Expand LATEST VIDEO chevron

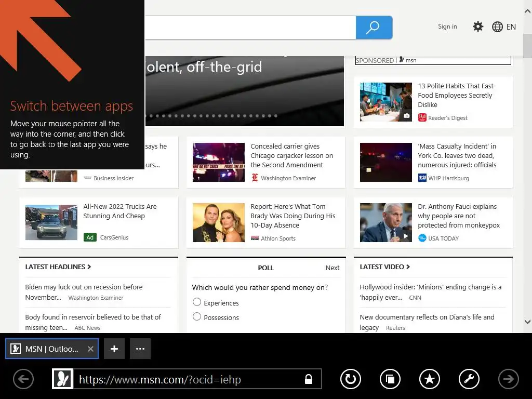[x=408, y=267]
